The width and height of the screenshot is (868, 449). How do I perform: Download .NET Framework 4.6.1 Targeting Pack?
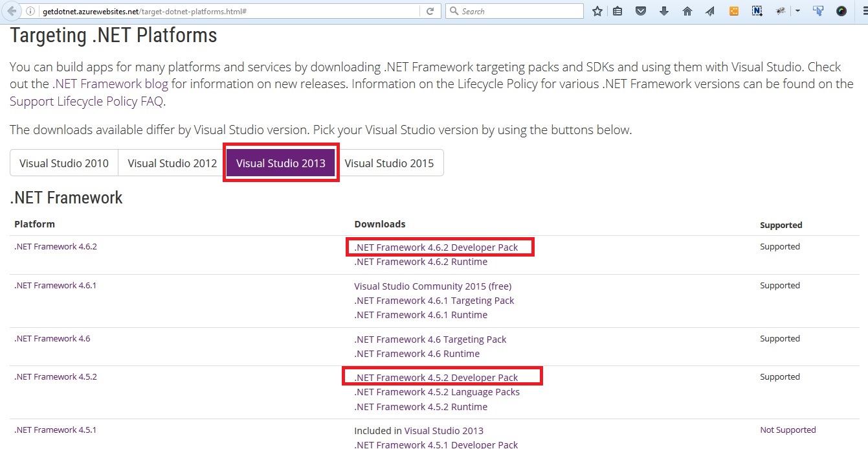click(x=434, y=301)
